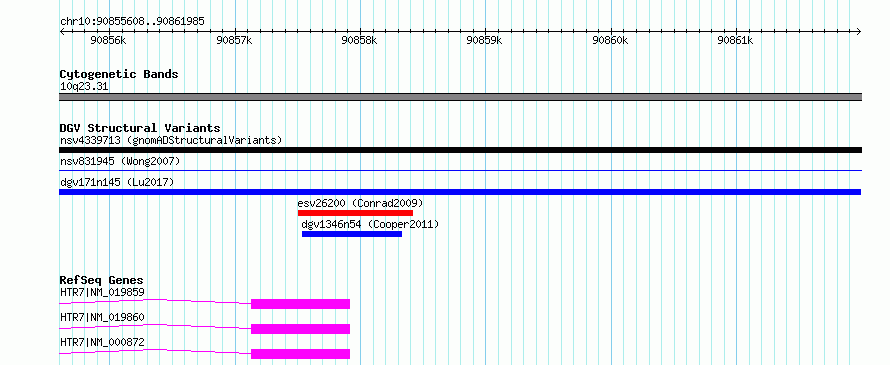This screenshot has height=365, width=890.
Task: Click the intron line of HTR7|NM_019859
Action: coord(155,301)
